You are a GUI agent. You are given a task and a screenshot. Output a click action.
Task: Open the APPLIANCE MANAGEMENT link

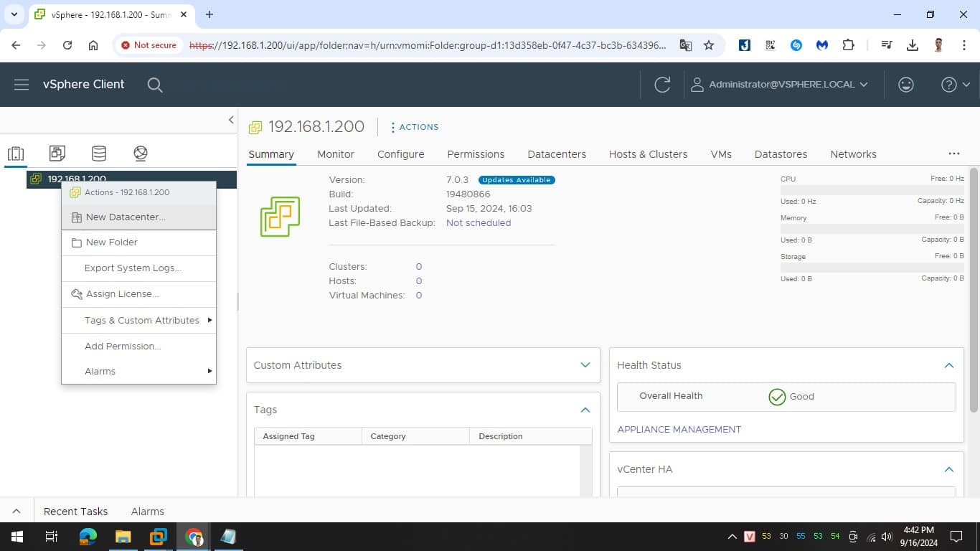point(679,430)
